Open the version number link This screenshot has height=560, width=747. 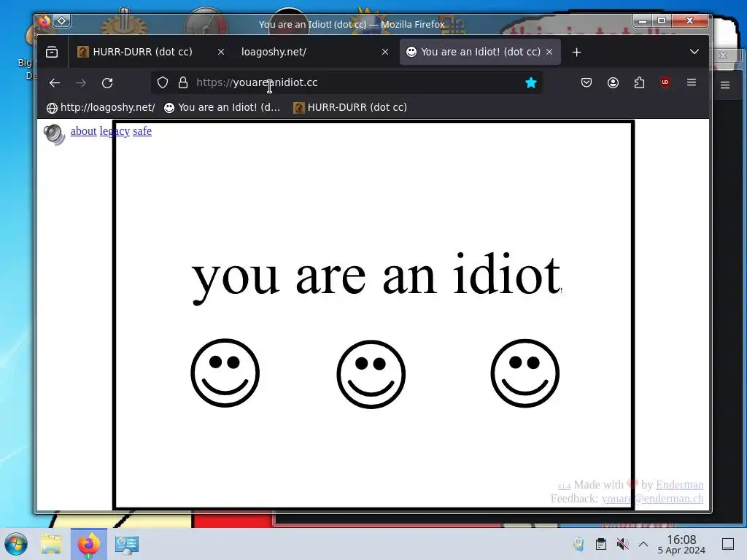click(564, 486)
